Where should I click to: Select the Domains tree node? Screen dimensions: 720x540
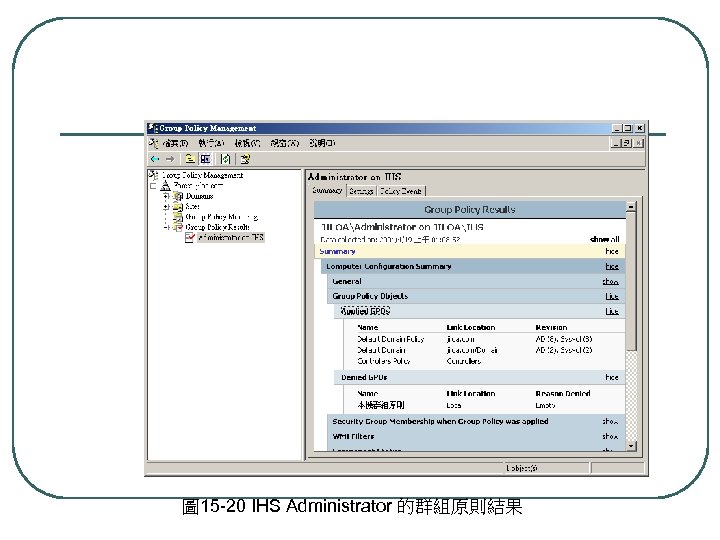[x=199, y=196]
